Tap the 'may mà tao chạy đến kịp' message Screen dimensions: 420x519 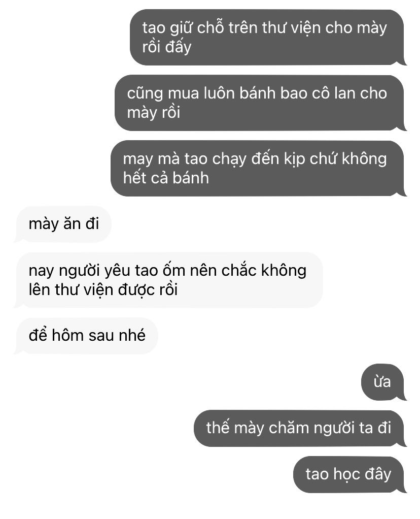pyautogui.click(x=257, y=169)
